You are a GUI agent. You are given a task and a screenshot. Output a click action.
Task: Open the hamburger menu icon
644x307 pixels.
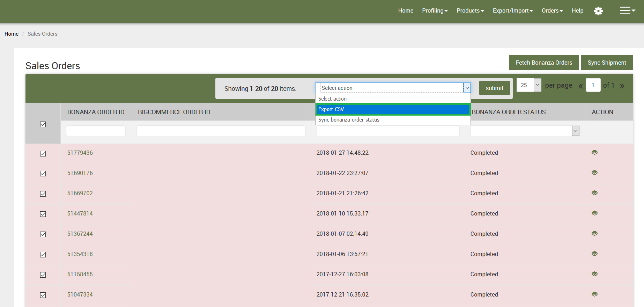pyautogui.click(x=628, y=11)
